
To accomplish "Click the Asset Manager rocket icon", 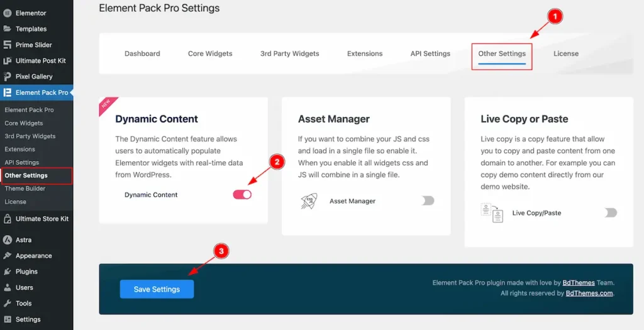I will coord(308,201).
